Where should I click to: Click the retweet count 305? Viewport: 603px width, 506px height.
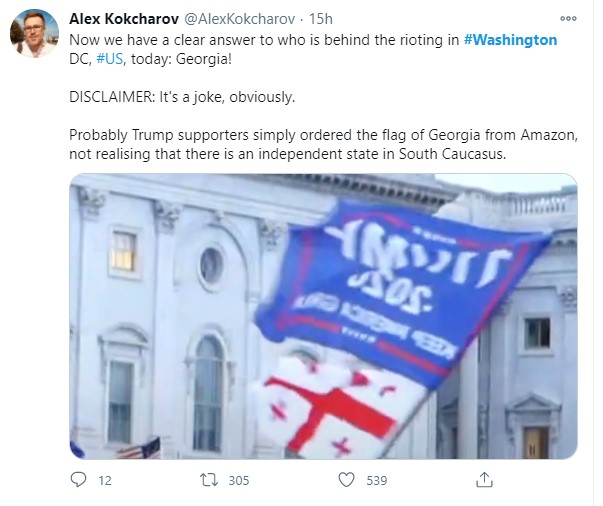(x=239, y=481)
